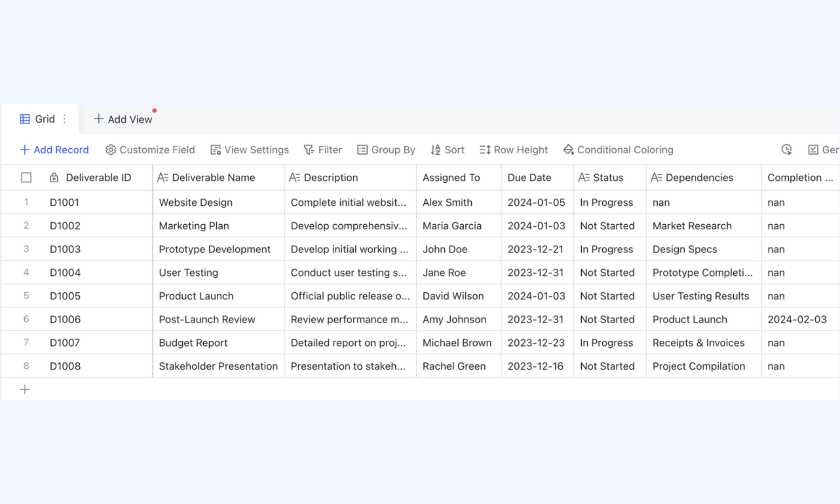
Task: Click the text type icon of Dependencies
Action: tap(656, 178)
